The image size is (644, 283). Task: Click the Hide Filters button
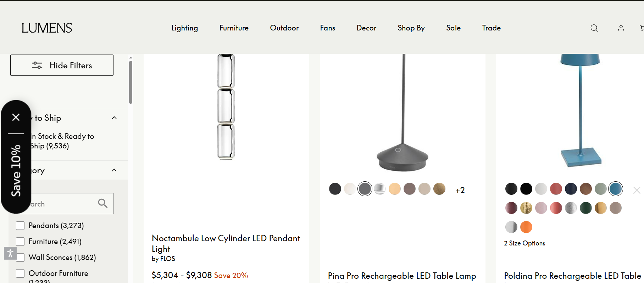(62, 65)
